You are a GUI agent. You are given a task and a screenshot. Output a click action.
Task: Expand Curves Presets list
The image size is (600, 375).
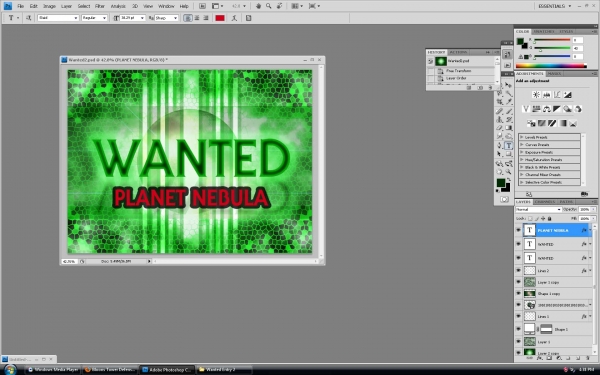pyautogui.click(x=522, y=145)
